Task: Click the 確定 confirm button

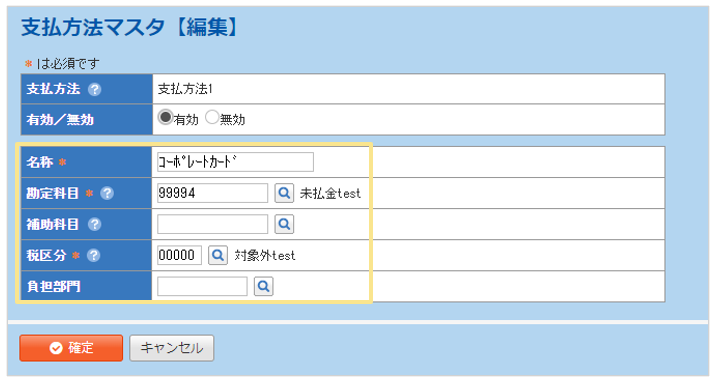Action: click(x=71, y=348)
